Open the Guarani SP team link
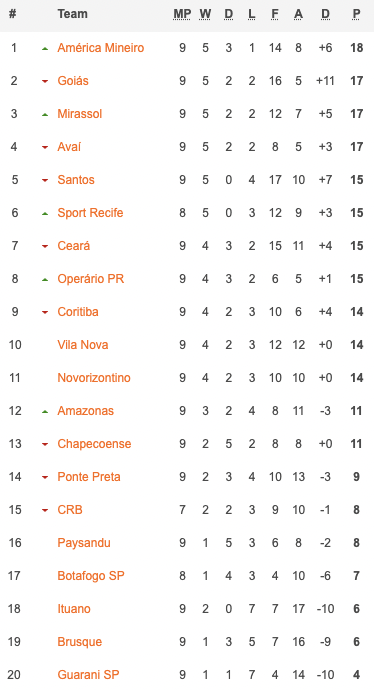 (x=88, y=675)
